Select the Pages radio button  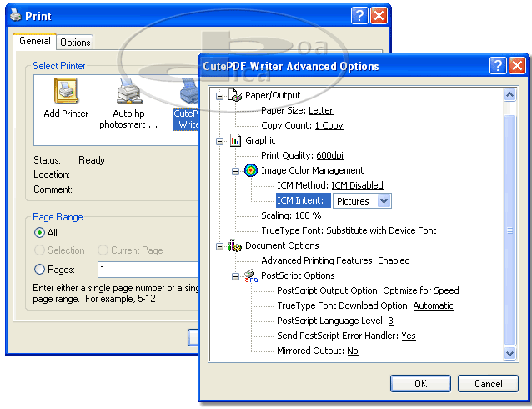39,270
